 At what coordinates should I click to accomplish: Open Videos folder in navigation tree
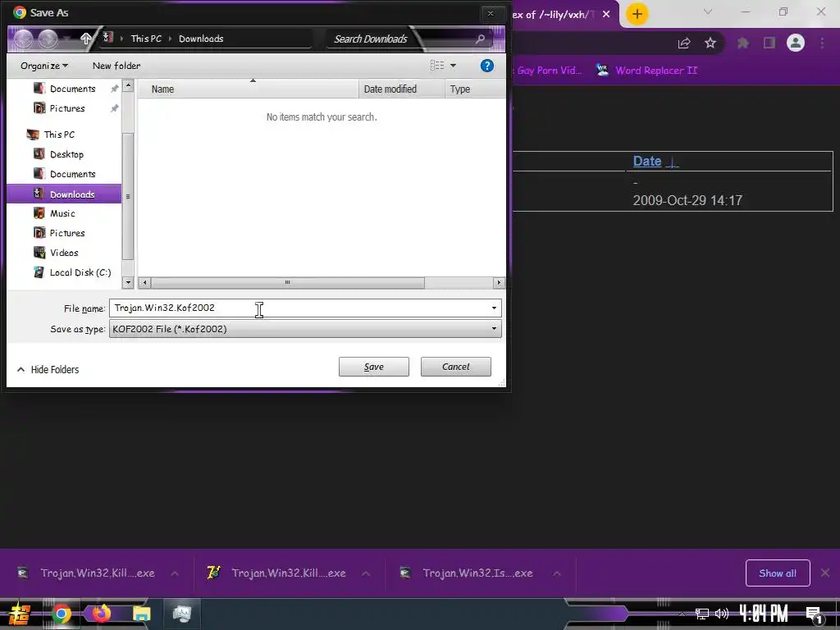(63, 253)
